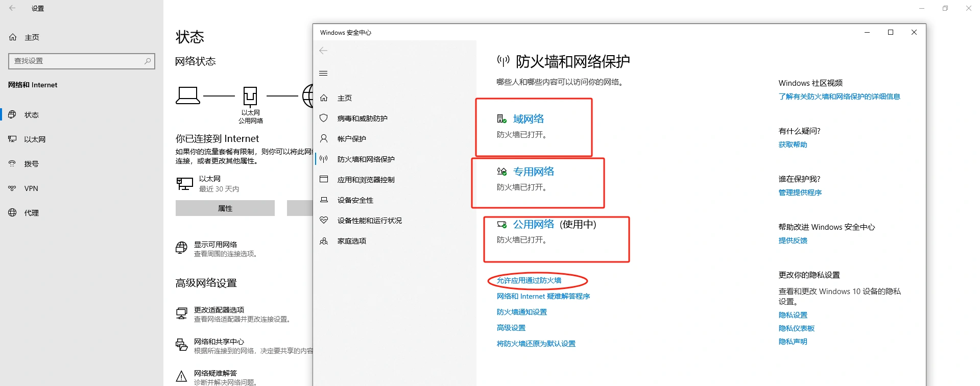The height and width of the screenshot is (386, 980).
Task: Open the hamburger menu in Windows Security
Action: (323, 74)
